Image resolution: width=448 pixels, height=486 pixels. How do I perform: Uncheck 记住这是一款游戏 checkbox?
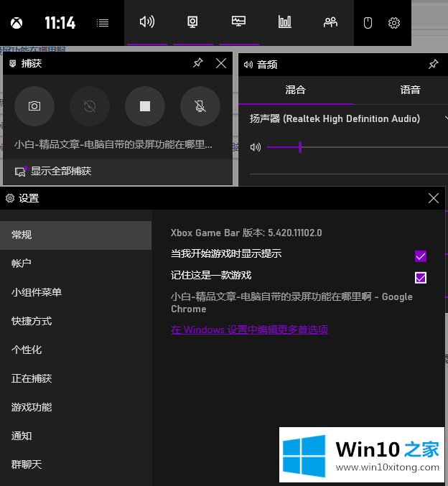click(x=421, y=278)
